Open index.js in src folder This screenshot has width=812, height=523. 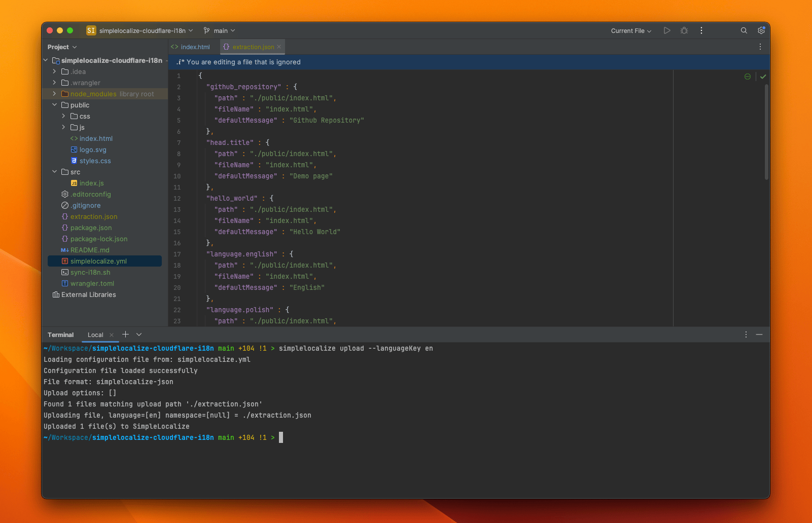coord(91,183)
